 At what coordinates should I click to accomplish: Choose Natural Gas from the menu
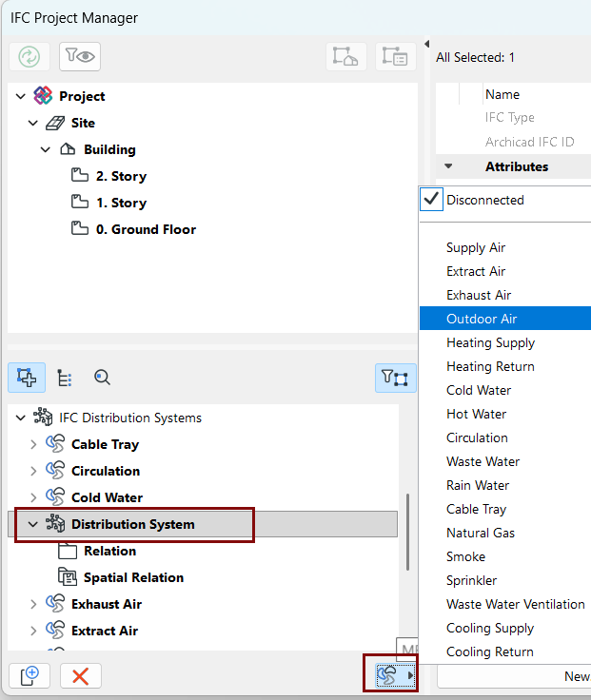coord(504,533)
